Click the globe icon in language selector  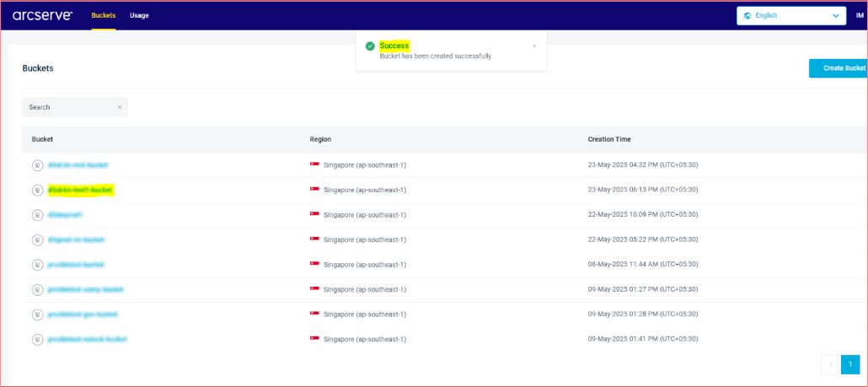coord(747,15)
